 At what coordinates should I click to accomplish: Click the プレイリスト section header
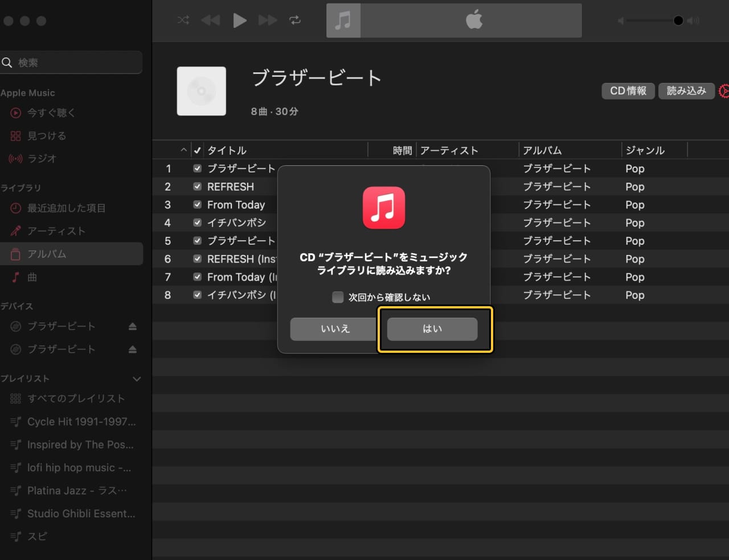tap(25, 378)
